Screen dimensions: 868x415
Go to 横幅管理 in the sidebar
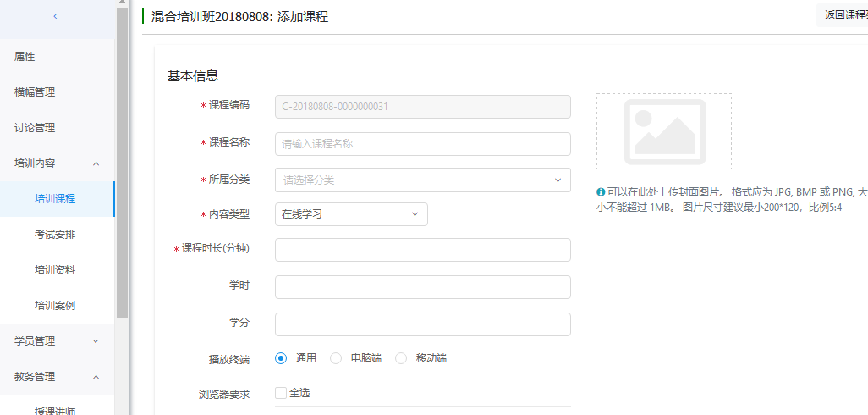pos(35,92)
